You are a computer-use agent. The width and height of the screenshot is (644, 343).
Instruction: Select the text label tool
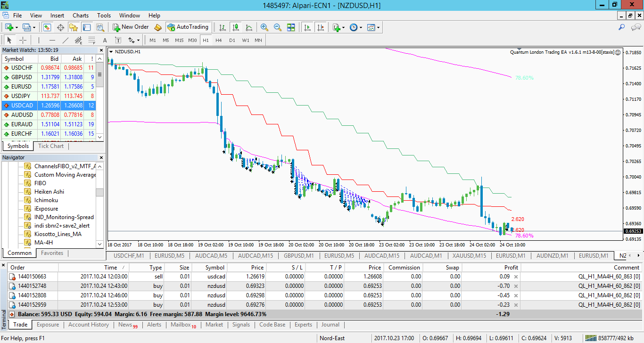(105, 40)
